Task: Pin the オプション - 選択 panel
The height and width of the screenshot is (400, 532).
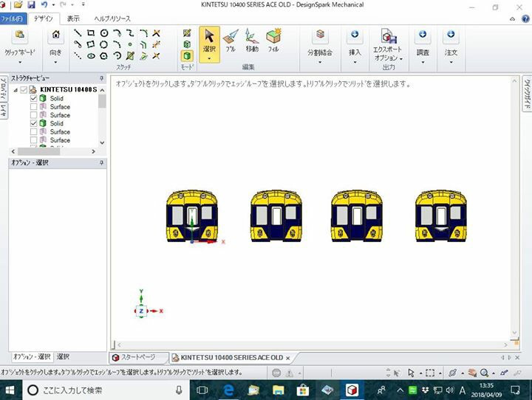Action: pyautogui.click(x=101, y=163)
